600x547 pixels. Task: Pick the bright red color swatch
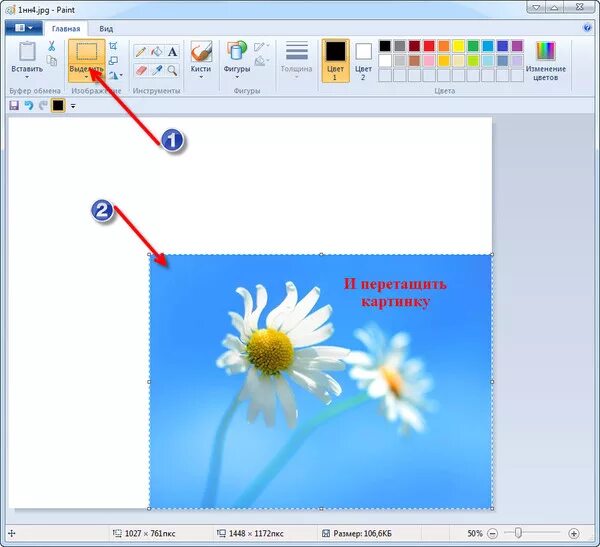coord(429,46)
